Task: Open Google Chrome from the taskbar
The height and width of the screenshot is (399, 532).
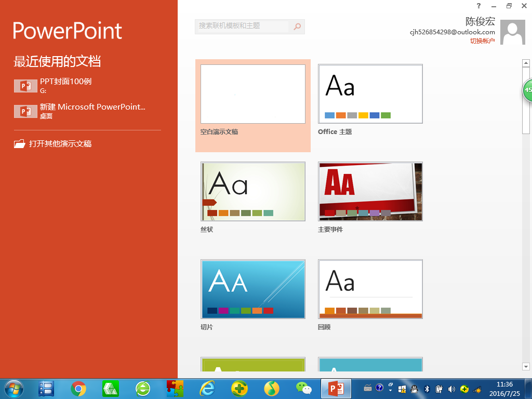Action: (x=78, y=389)
